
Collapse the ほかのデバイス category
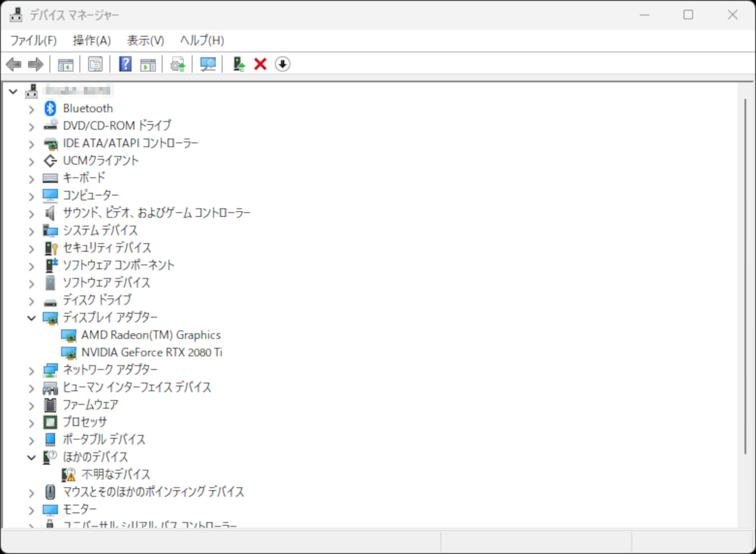click(x=31, y=457)
